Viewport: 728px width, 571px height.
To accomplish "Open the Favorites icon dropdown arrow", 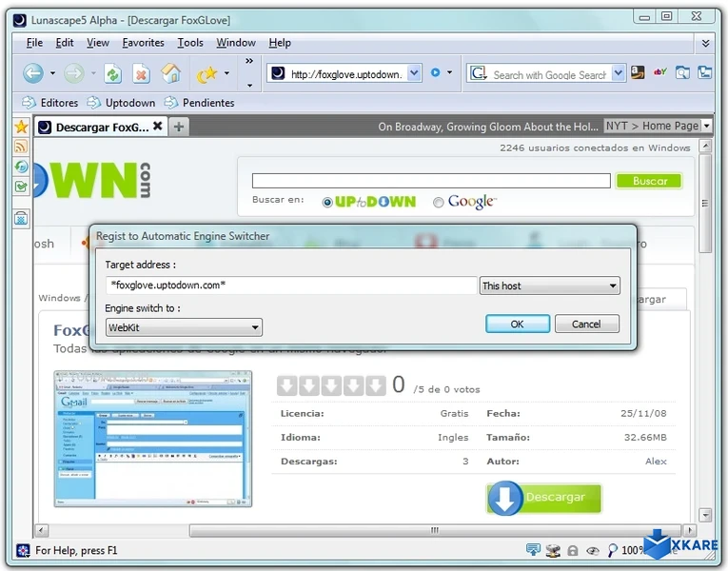I will pyautogui.click(x=226, y=73).
